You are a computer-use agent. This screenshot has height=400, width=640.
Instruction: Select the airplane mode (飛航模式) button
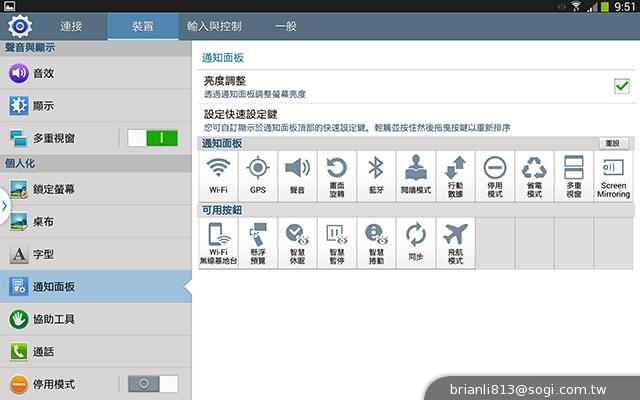pyautogui.click(x=455, y=243)
